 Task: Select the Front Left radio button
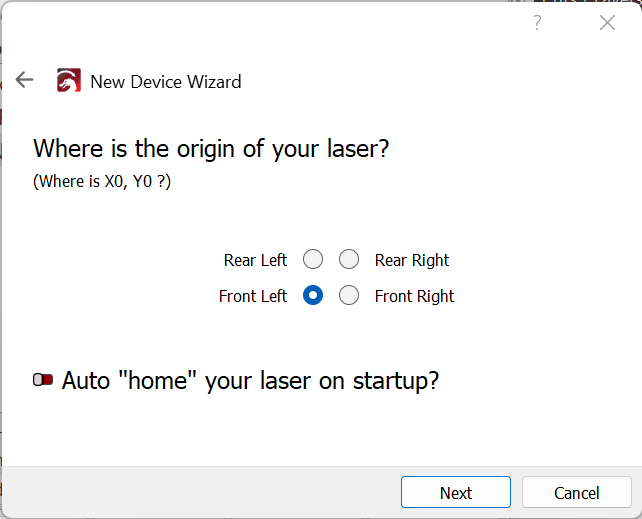[x=313, y=296]
